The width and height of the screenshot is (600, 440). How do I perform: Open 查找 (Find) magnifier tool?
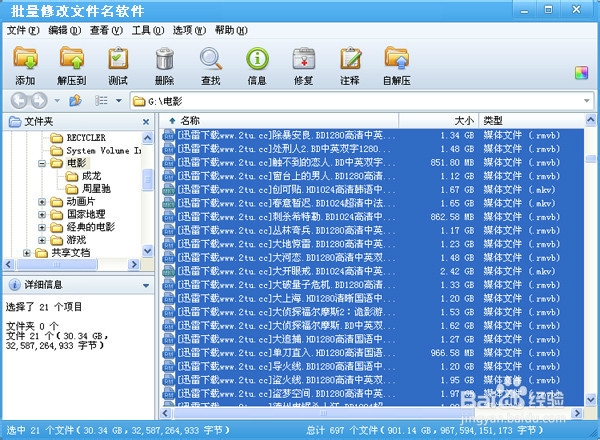pyautogui.click(x=211, y=65)
